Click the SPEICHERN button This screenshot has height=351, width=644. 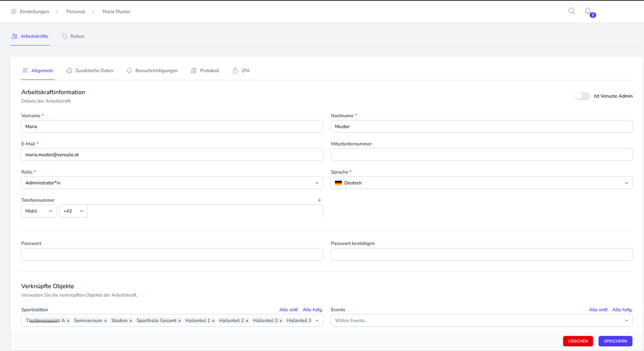pos(615,341)
